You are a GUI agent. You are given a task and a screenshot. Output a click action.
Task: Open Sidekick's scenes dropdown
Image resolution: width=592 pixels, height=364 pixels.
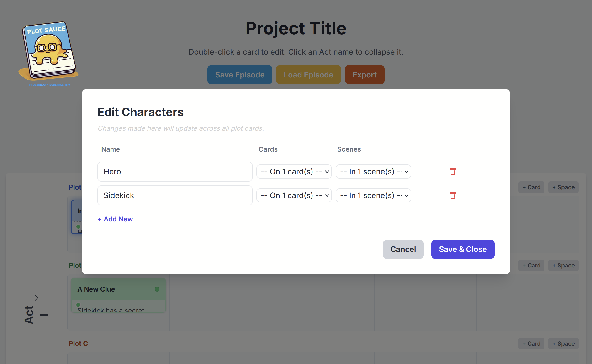point(373,195)
